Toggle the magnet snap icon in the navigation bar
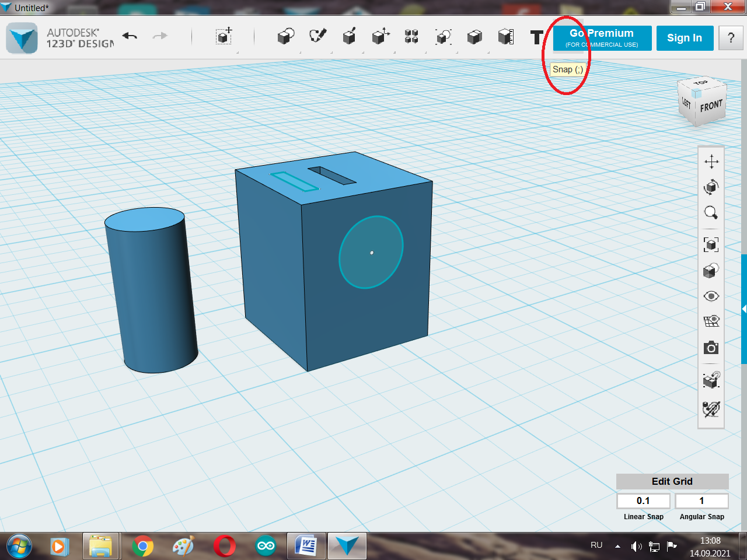The image size is (747, 560). (x=711, y=380)
